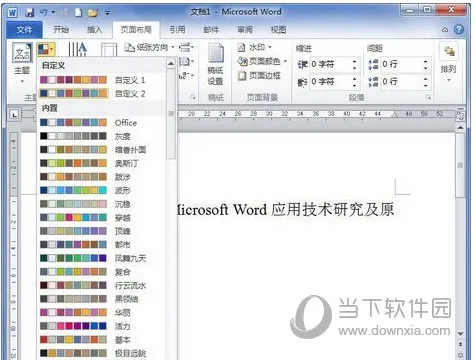
Task: Select the 页面布局 Page Layout tab
Action: coord(136,30)
